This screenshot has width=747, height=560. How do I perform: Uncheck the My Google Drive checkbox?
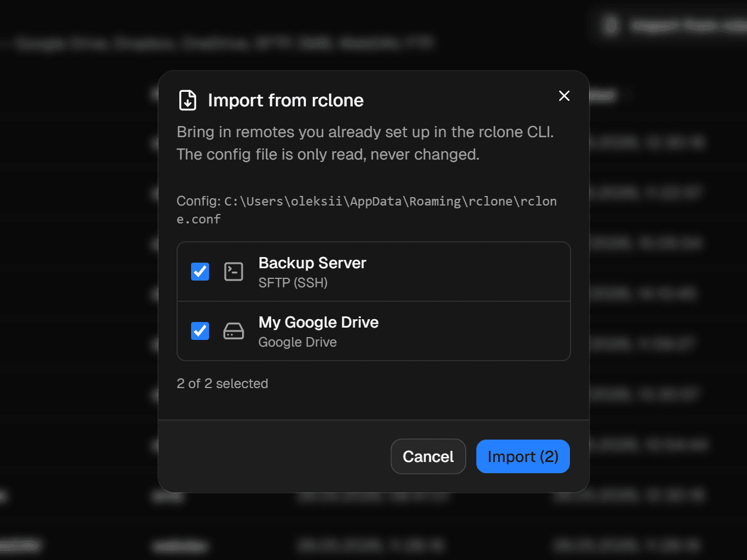coord(200,331)
